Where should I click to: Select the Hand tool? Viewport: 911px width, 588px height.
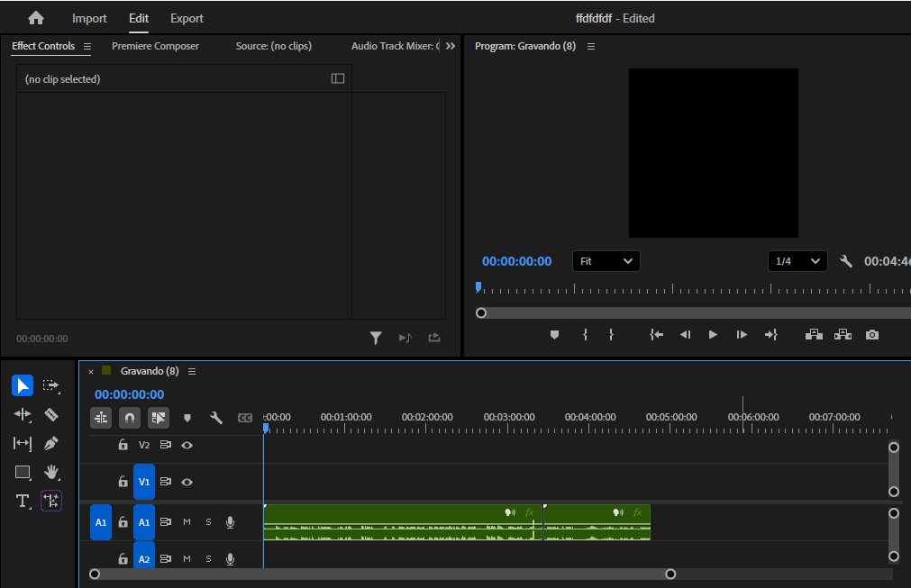pyautogui.click(x=51, y=472)
